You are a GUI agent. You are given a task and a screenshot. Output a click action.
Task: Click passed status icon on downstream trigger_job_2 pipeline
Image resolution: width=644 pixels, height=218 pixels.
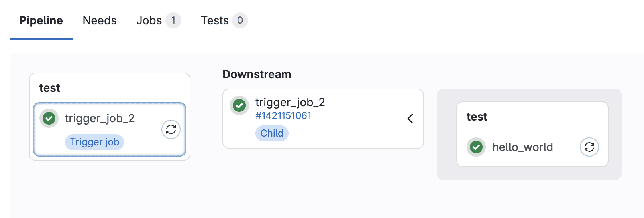[x=239, y=105]
